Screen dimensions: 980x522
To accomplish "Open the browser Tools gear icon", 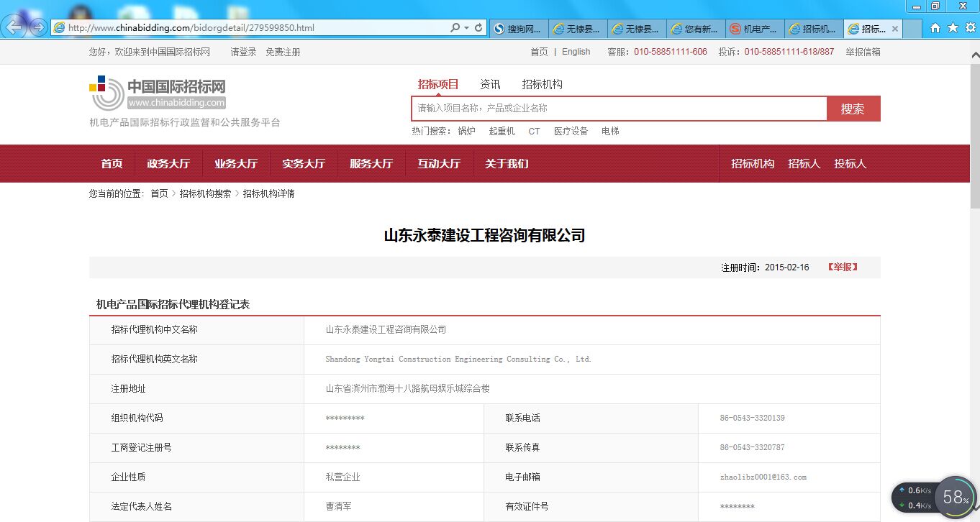I will 969,28.
